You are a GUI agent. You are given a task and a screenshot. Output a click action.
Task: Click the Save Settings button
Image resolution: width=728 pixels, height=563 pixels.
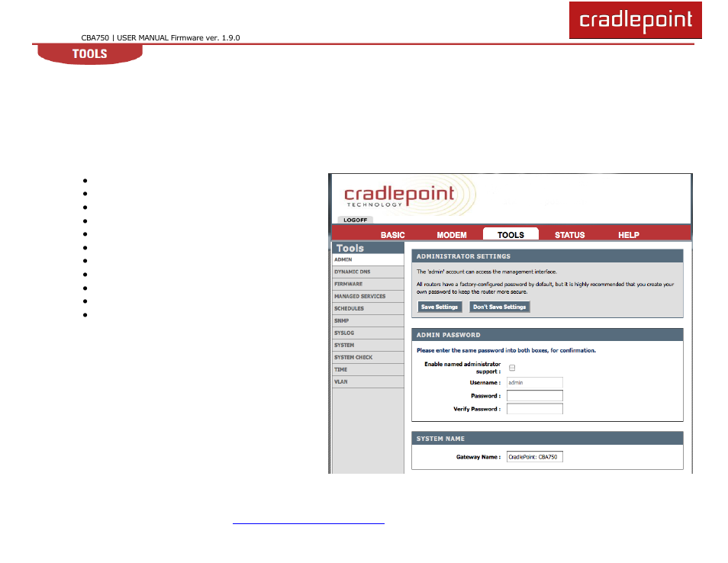point(440,307)
